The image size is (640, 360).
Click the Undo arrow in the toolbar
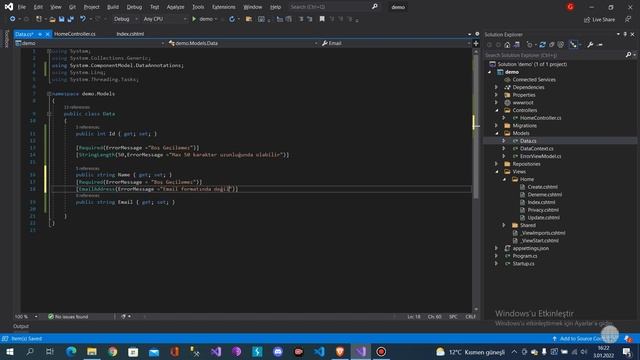(83, 19)
